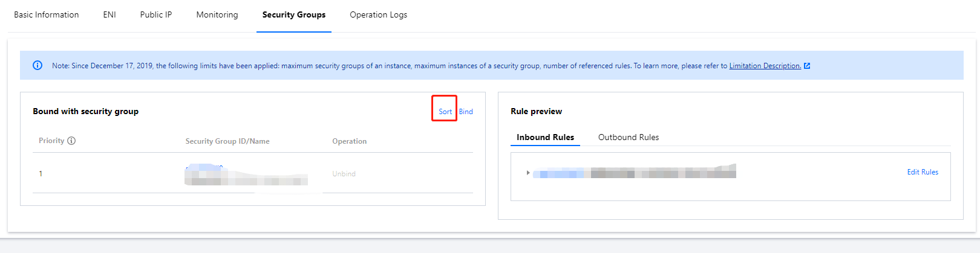Open the Limitation Description link
The image size is (980, 253).
point(765,66)
